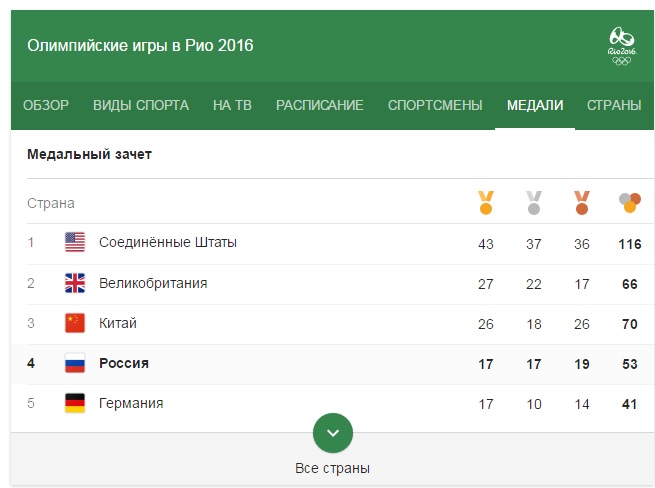Click the gold medal column icon
Screen dimensions: 655x488
point(486,203)
